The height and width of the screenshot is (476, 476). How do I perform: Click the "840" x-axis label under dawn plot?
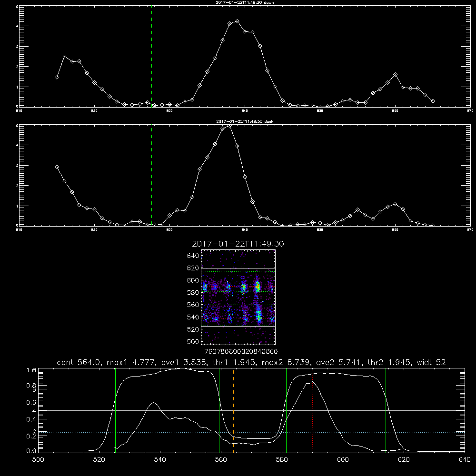pyautogui.click(x=245, y=111)
